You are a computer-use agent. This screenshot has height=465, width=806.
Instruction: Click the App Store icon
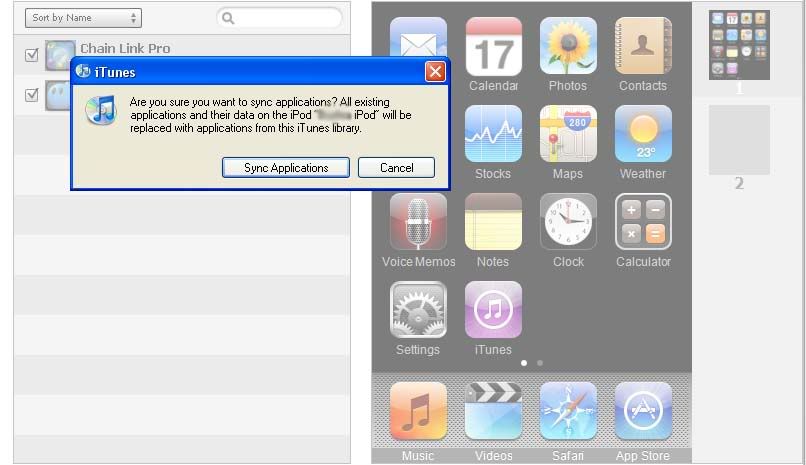coord(643,410)
